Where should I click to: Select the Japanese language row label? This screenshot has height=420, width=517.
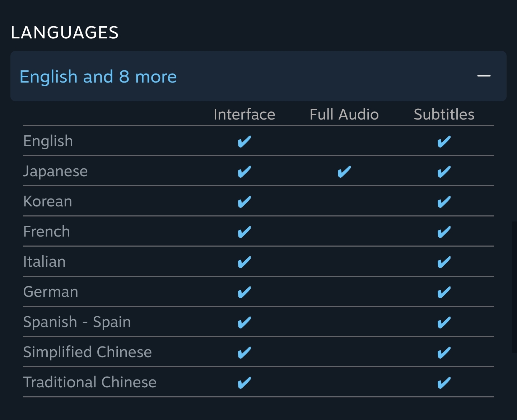pos(55,171)
